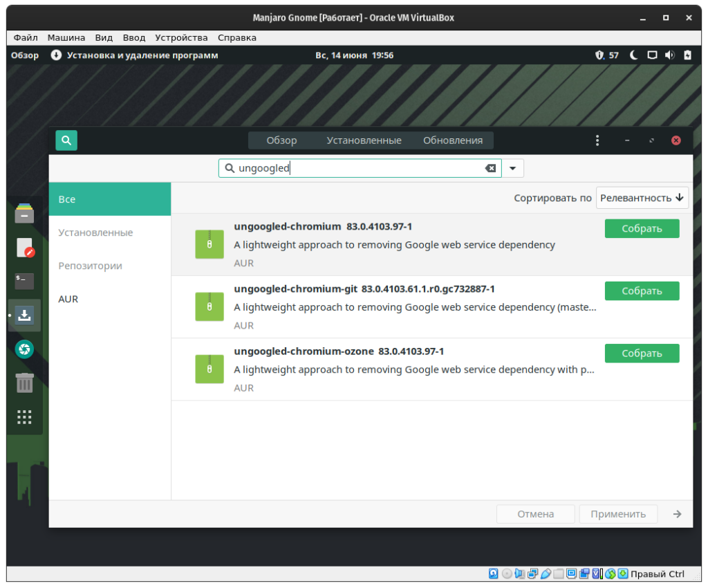Click shared folders status icon

559,573
